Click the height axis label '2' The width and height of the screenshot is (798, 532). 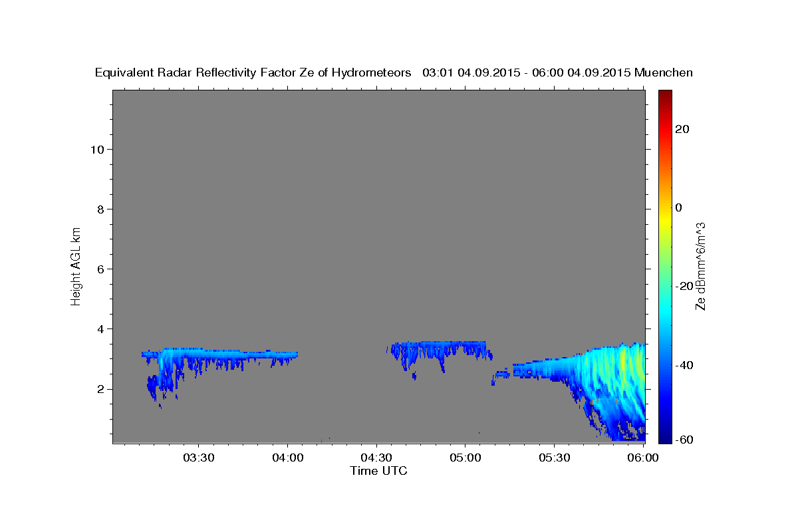click(x=99, y=389)
